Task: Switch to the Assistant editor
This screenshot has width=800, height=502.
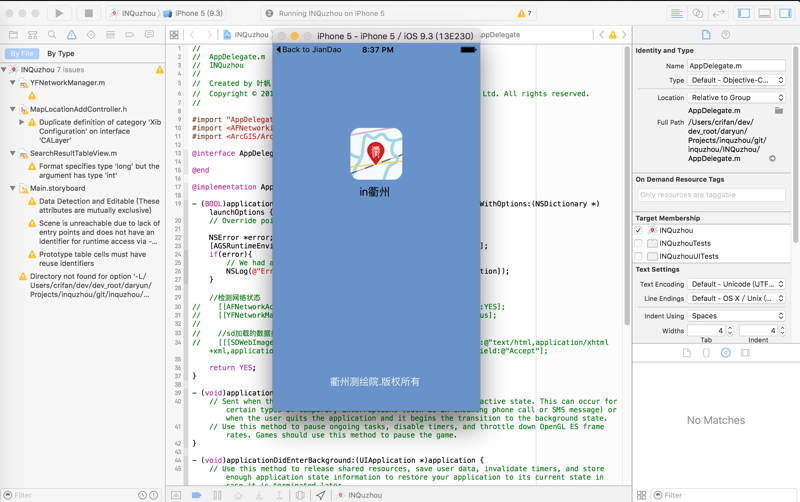Action: pos(698,14)
